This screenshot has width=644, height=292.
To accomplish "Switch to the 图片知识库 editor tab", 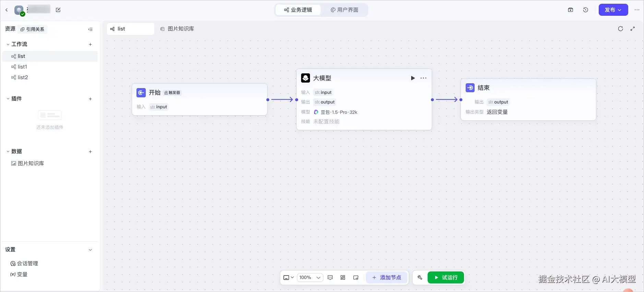I will 177,29.
